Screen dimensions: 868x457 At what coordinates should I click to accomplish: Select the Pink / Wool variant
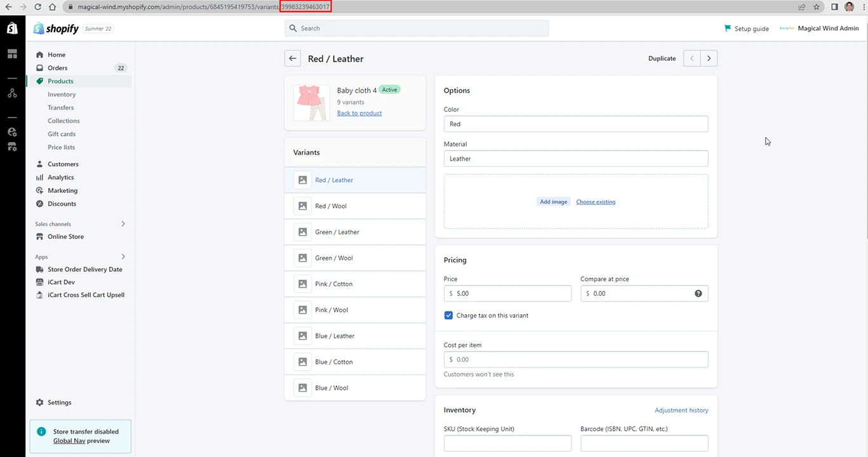pos(355,310)
